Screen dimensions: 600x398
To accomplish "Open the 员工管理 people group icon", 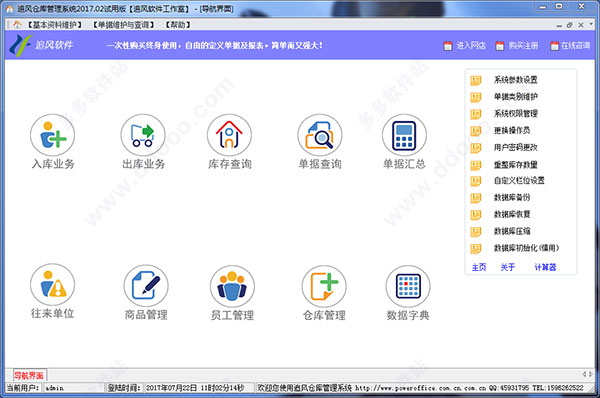I will point(232,287).
